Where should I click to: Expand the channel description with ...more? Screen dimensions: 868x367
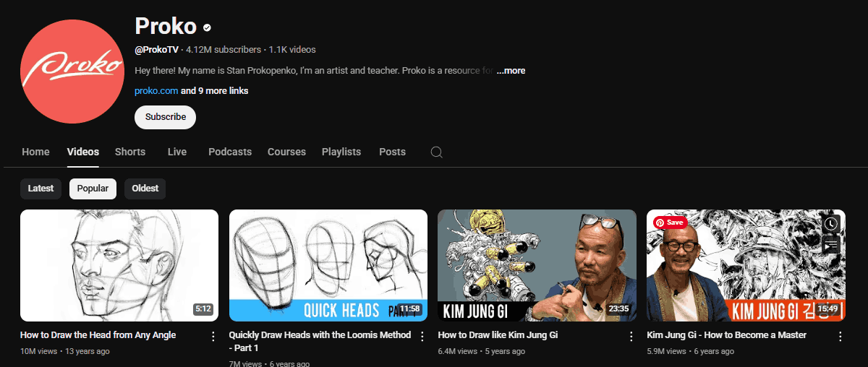tap(511, 71)
